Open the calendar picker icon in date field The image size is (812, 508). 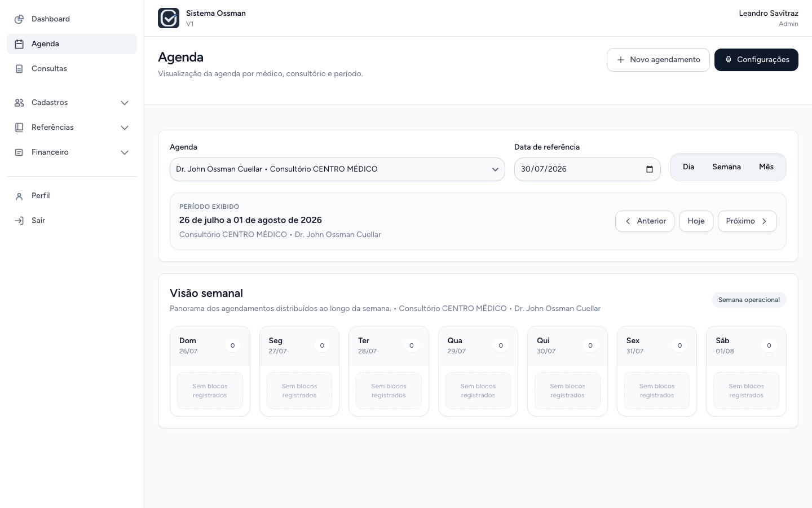[x=649, y=169]
